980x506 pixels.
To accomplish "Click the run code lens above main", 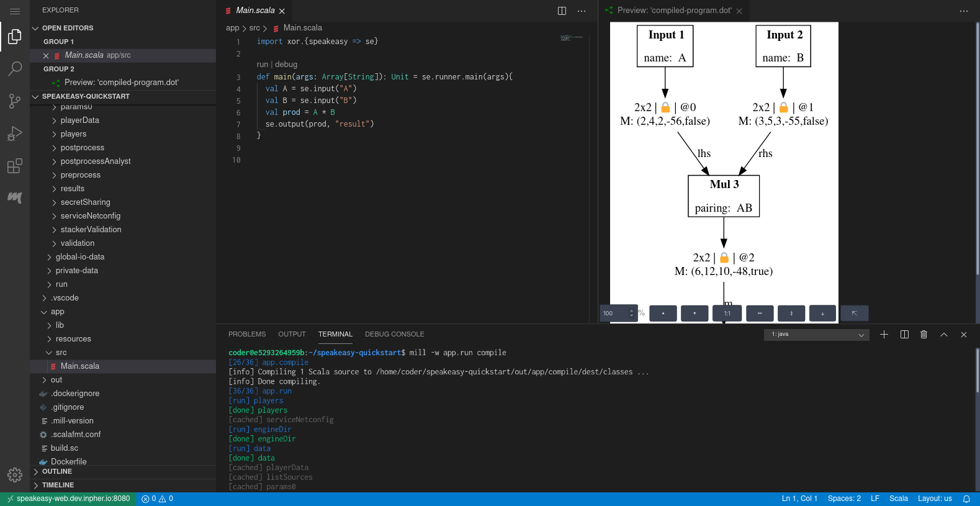I will point(263,65).
